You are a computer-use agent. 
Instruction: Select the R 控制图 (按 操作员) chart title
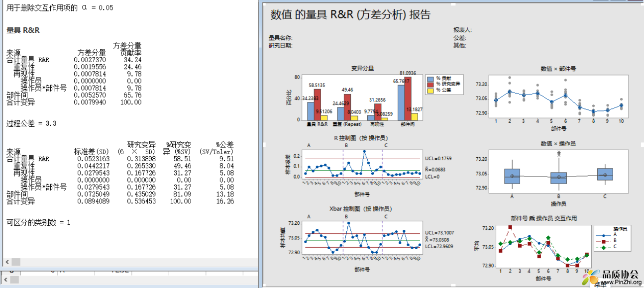361,138
